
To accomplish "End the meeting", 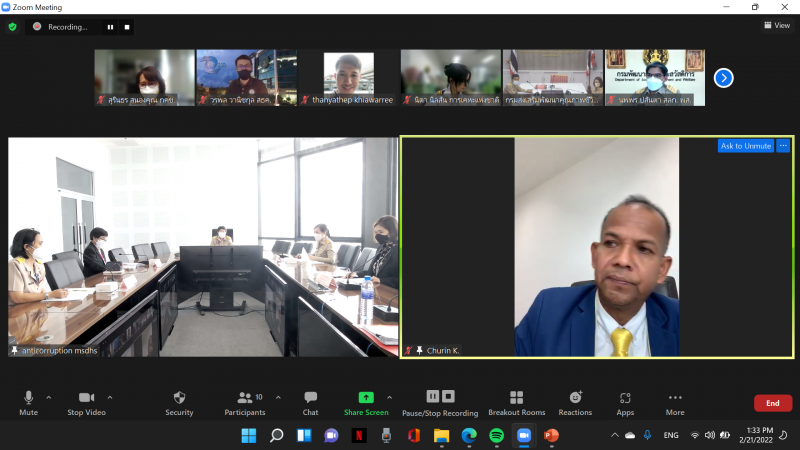I will (x=773, y=403).
